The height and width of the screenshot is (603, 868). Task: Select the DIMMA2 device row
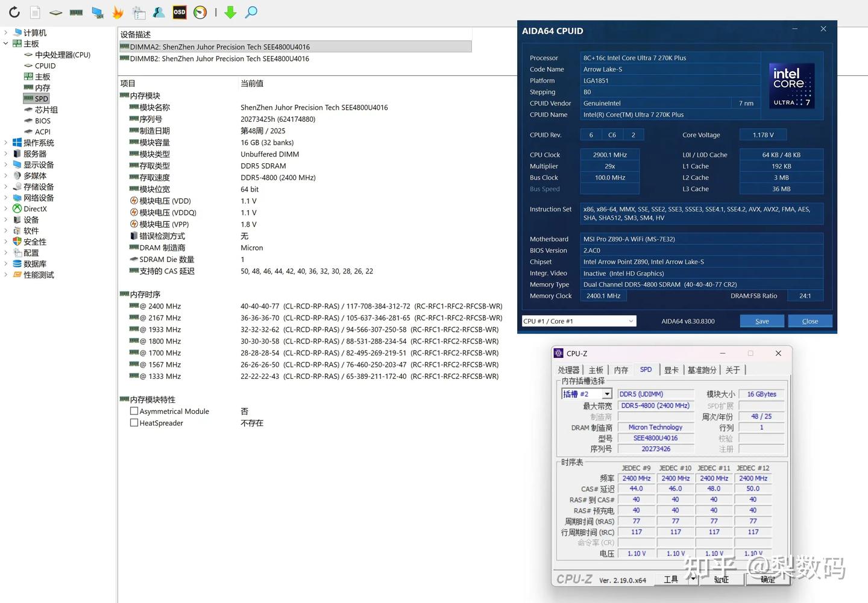click(295, 46)
